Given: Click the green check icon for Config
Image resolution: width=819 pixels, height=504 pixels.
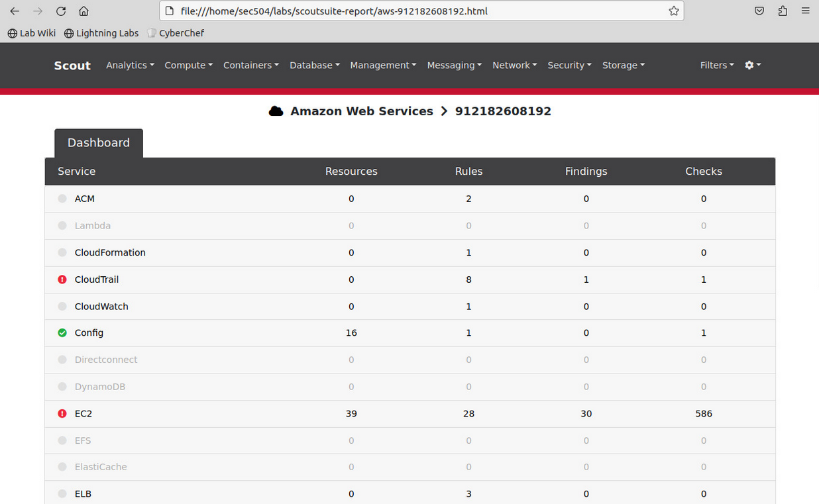Looking at the screenshot, I should coord(62,333).
